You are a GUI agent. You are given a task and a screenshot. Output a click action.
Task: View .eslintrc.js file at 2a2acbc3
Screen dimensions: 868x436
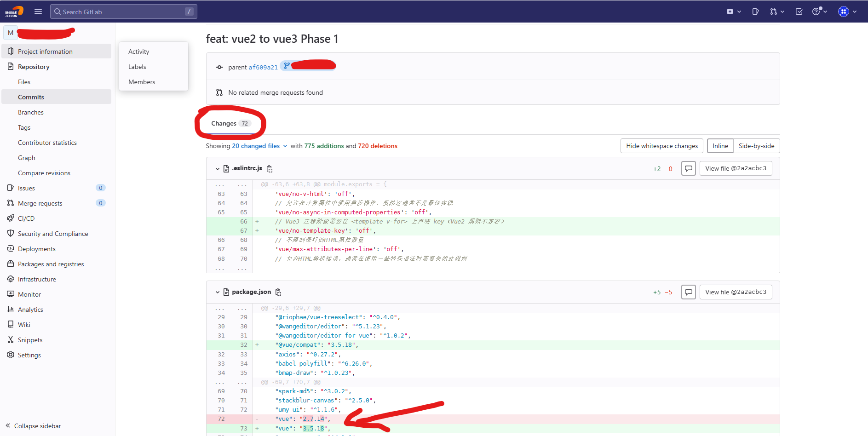tap(736, 168)
